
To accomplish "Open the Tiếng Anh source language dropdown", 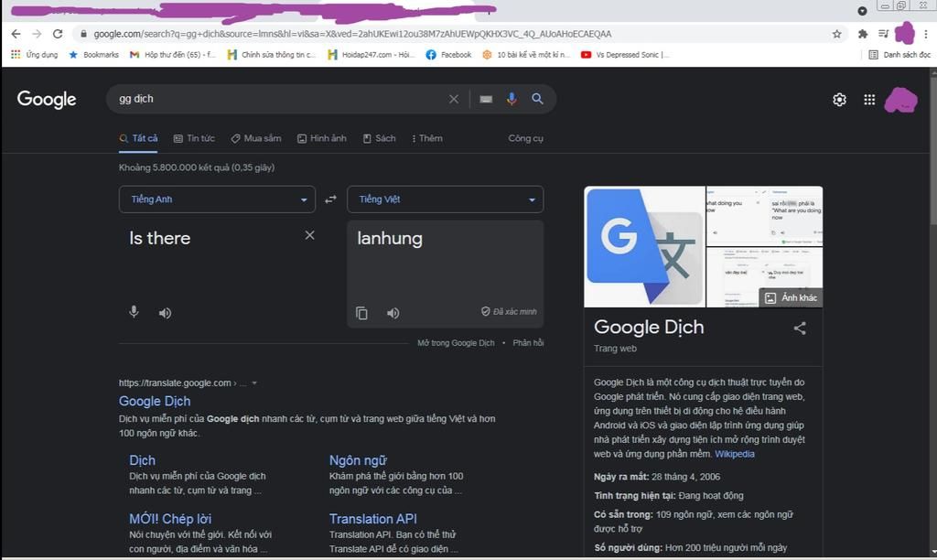I will pyautogui.click(x=217, y=199).
